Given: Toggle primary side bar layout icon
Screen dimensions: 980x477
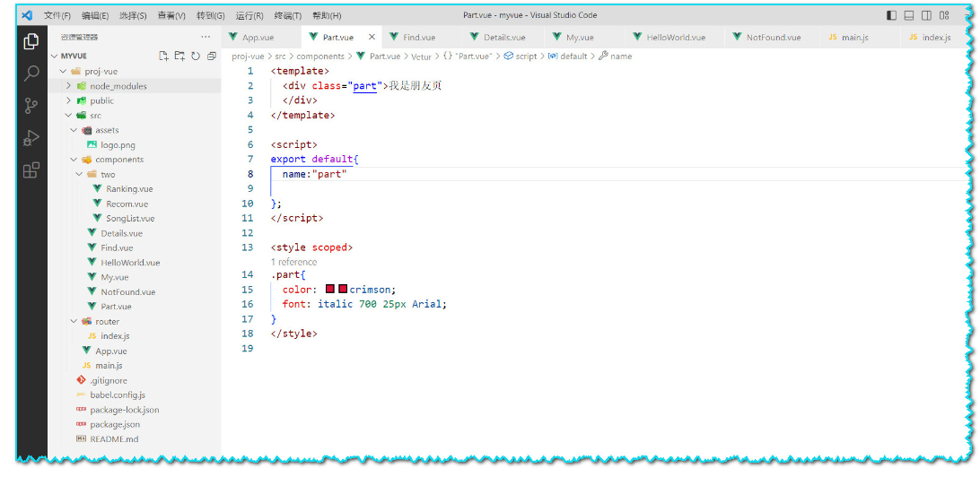Looking at the screenshot, I should point(892,15).
